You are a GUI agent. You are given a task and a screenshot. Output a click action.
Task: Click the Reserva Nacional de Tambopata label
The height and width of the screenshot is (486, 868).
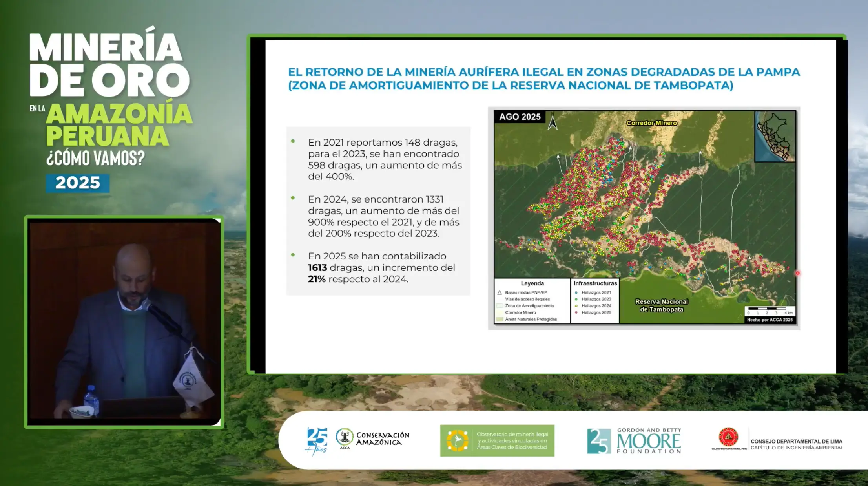pyautogui.click(x=661, y=305)
